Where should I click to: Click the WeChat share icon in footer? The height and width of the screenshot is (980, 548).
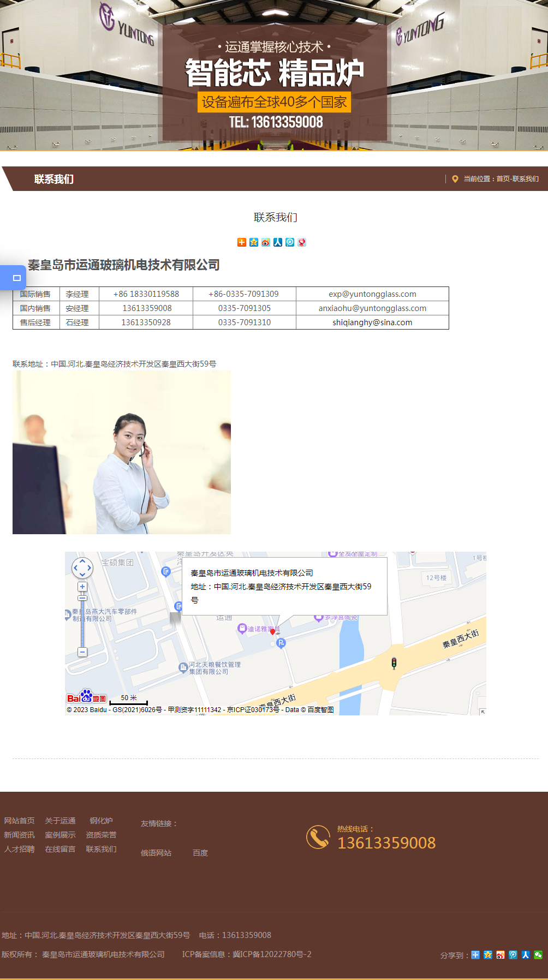[538, 955]
